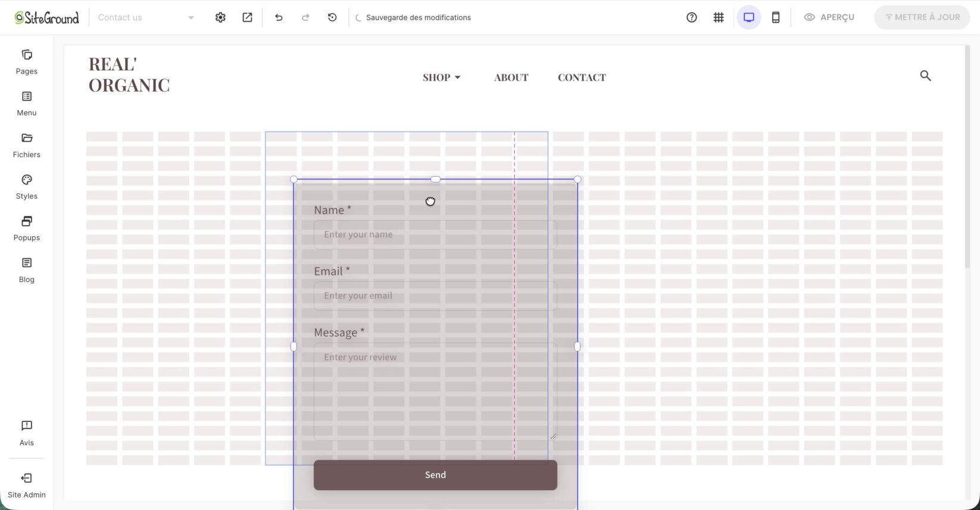The height and width of the screenshot is (510, 980).
Task: Open the Styles palette panel
Action: tap(27, 187)
